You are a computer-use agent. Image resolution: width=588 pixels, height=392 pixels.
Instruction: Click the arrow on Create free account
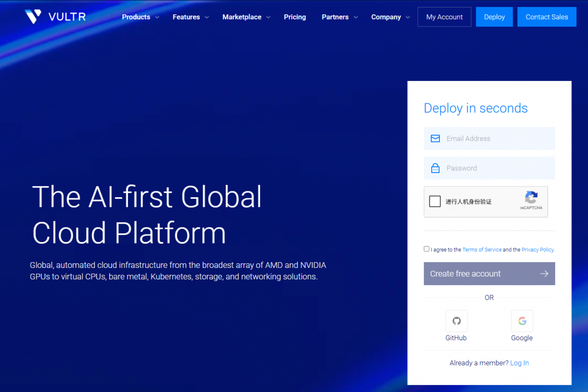pyautogui.click(x=544, y=274)
